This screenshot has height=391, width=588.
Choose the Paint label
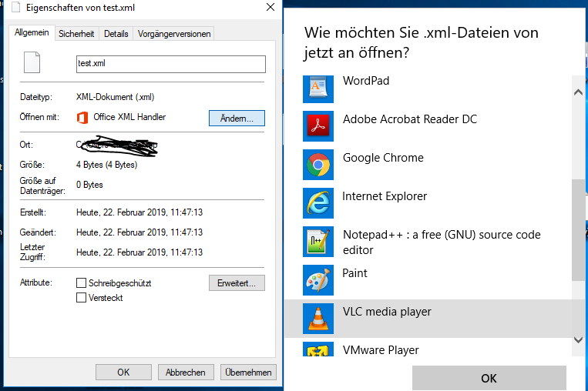(354, 273)
